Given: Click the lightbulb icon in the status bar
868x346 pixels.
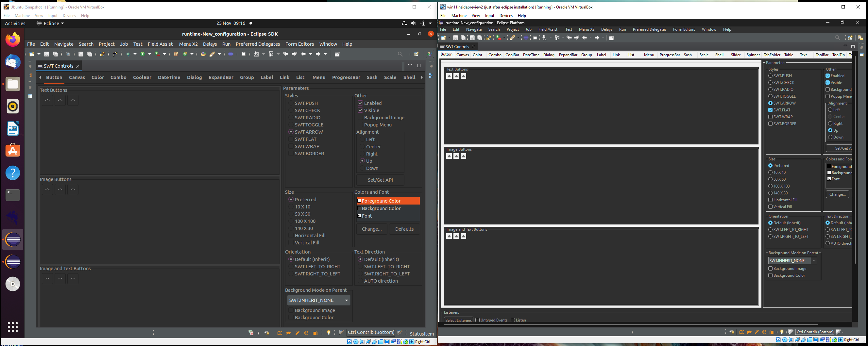Looking at the screenshot, I should 329,333.
